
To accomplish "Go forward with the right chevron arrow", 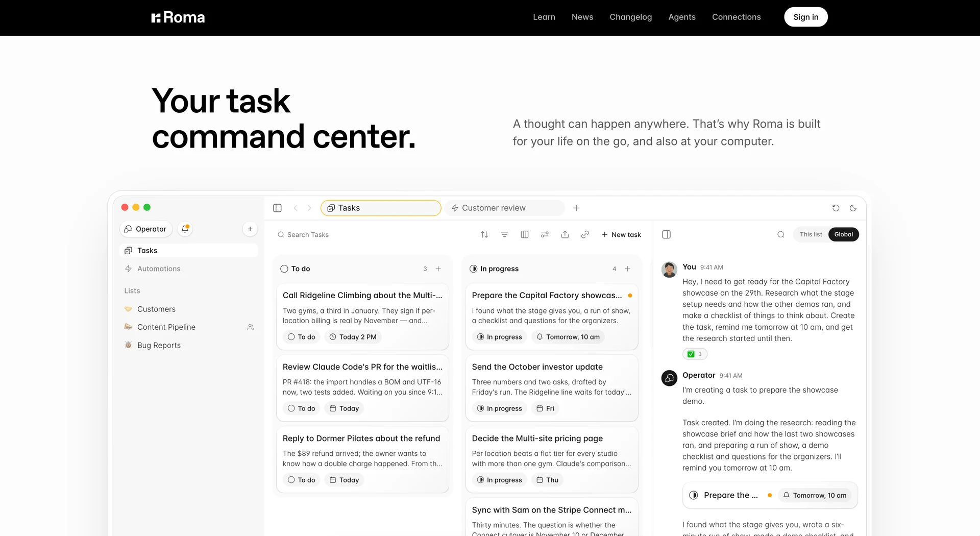I will [309, 208].
